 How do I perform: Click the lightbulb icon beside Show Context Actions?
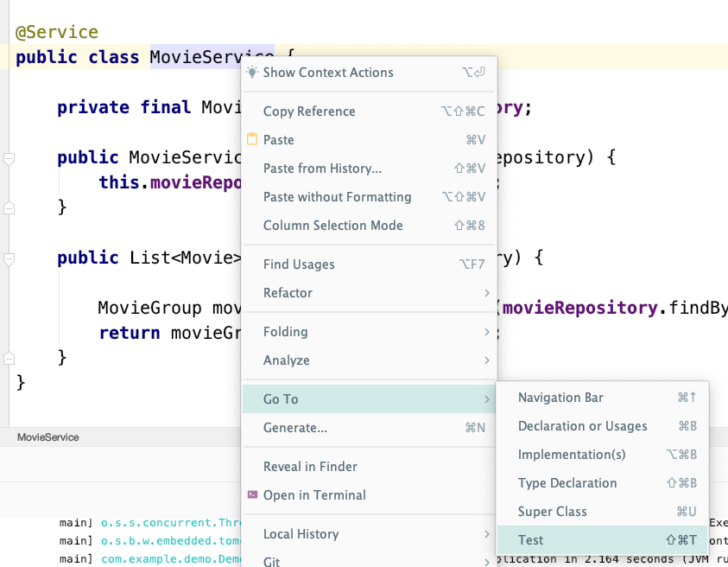251,72
